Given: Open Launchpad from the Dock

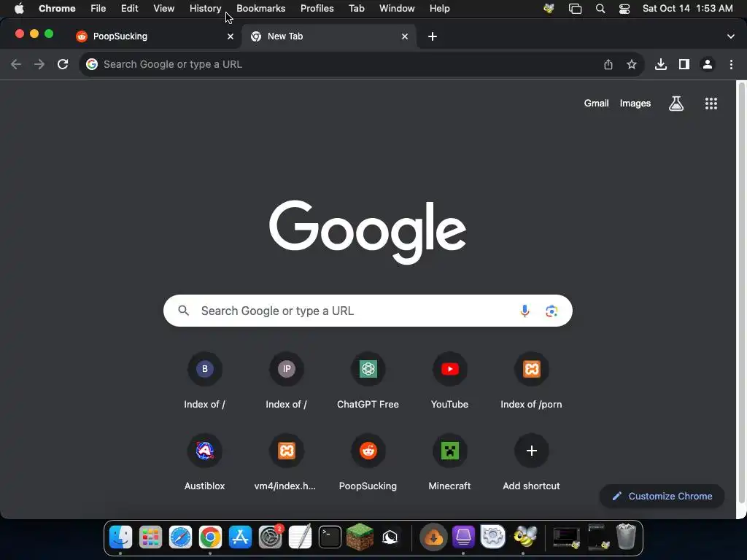Looking at the screenshot, I should pyautogui.click(x=150, y=537).
